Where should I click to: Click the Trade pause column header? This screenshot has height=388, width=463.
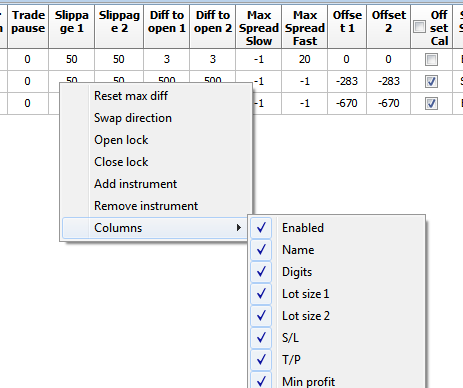(x=28, y=27)
